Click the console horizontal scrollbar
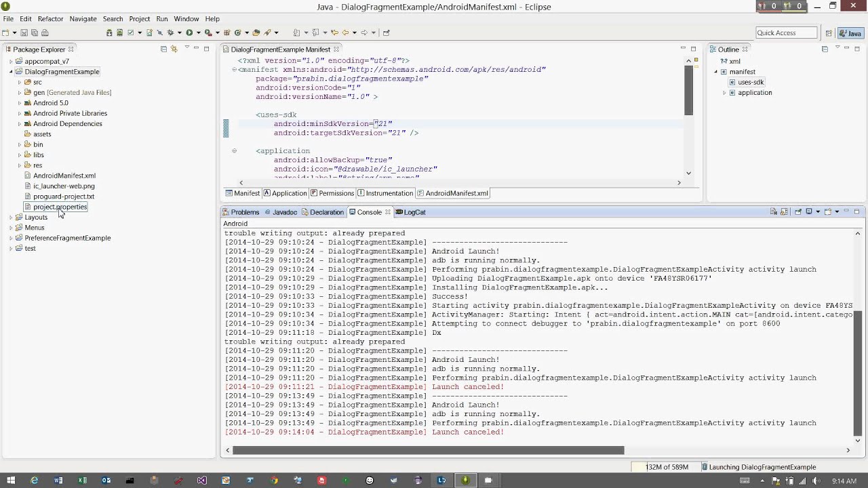 (x=428, y=450)
